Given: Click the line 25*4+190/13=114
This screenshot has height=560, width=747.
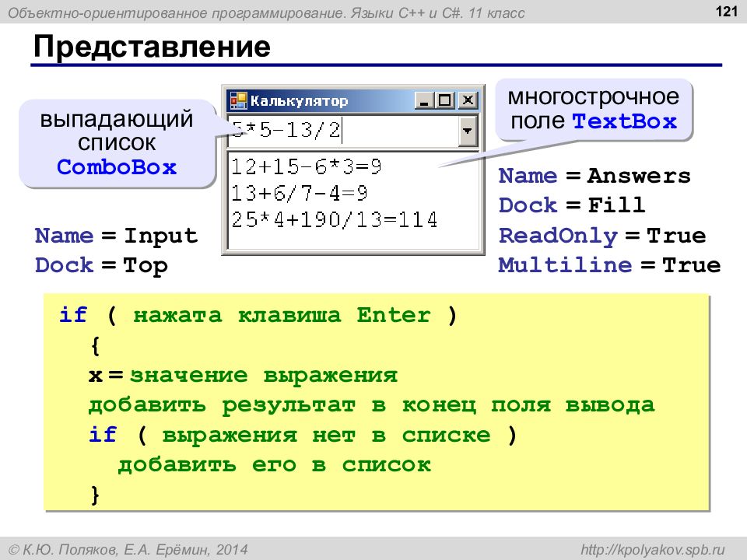Looking at the screenshot, I should pyautogui.click(x=335, y=220).
